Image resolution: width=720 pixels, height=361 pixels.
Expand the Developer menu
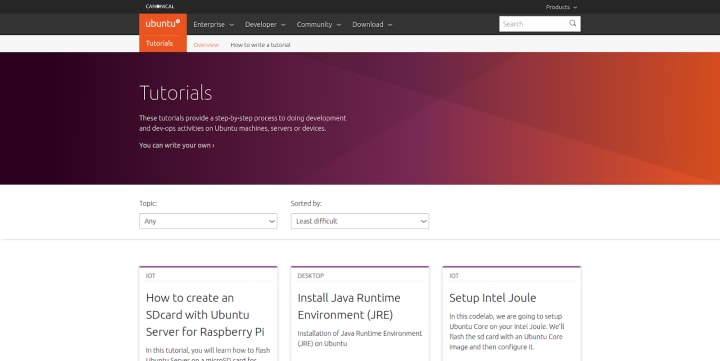[x=265, y=24]
